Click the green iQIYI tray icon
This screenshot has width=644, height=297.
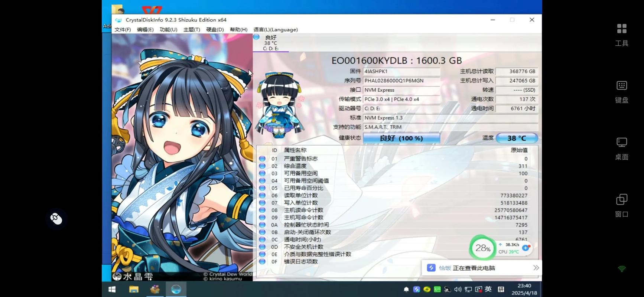click(x=437, y=289)
